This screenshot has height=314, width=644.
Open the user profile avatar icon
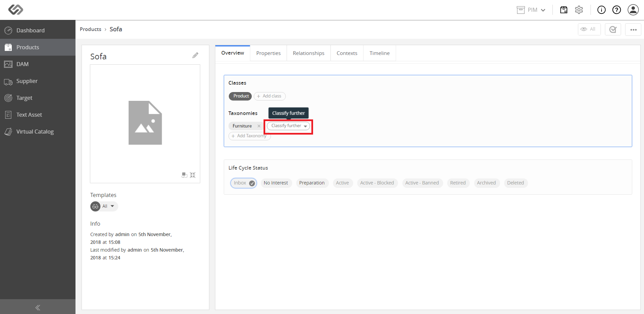pos(633,10)
